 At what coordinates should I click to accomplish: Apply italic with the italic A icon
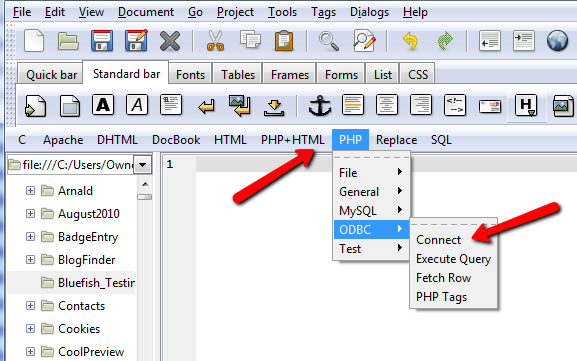point(137,105)
